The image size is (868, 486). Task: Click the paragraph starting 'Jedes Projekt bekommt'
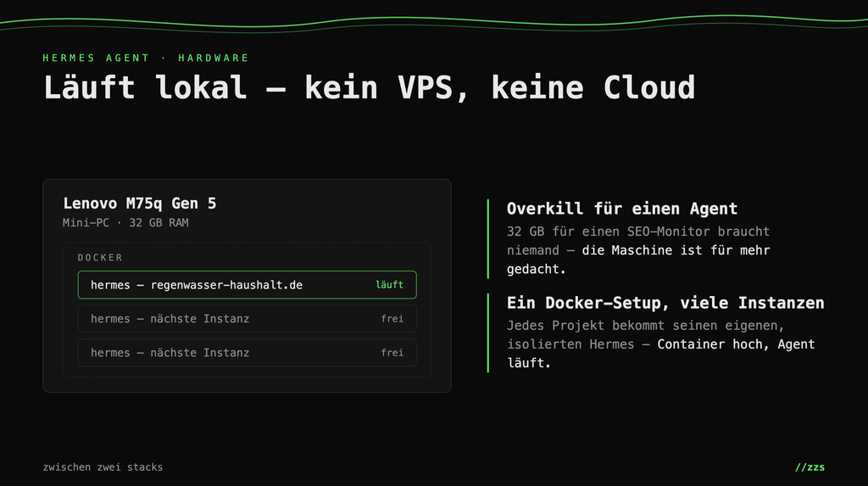tap(661, 344)
